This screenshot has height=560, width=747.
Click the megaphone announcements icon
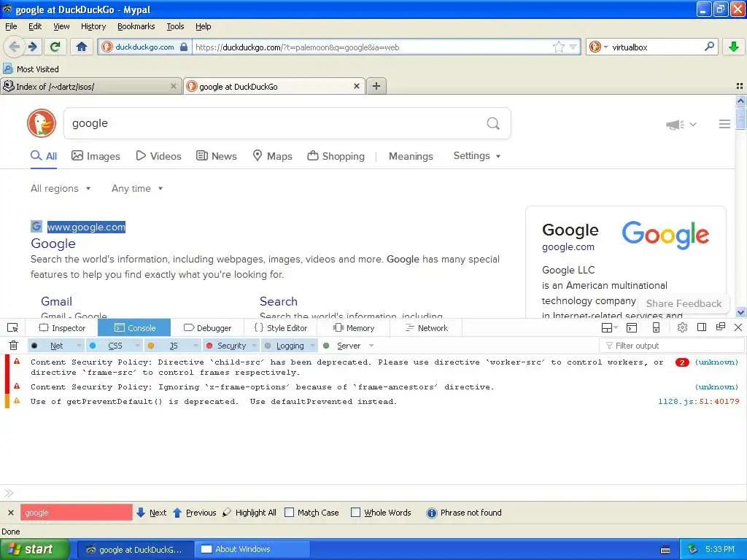[675, 124]
